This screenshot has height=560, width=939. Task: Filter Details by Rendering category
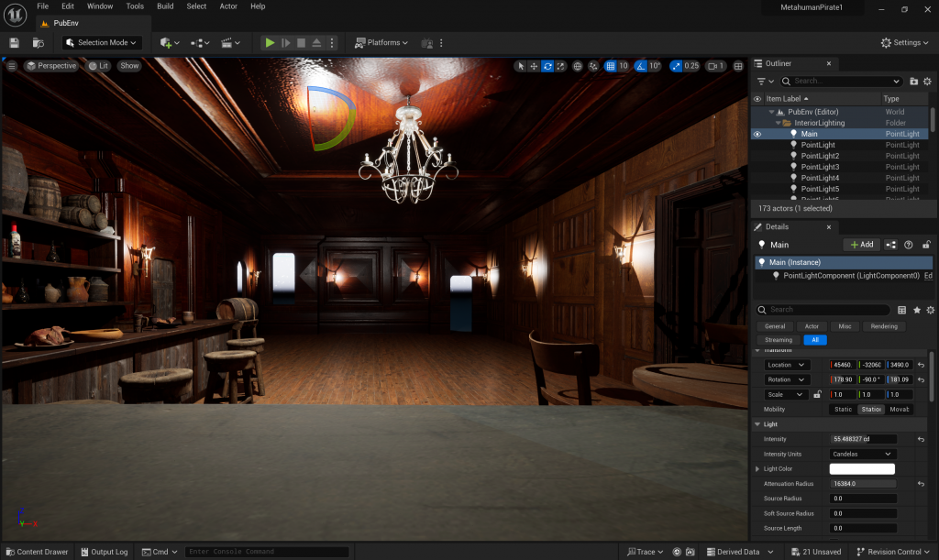884,326
